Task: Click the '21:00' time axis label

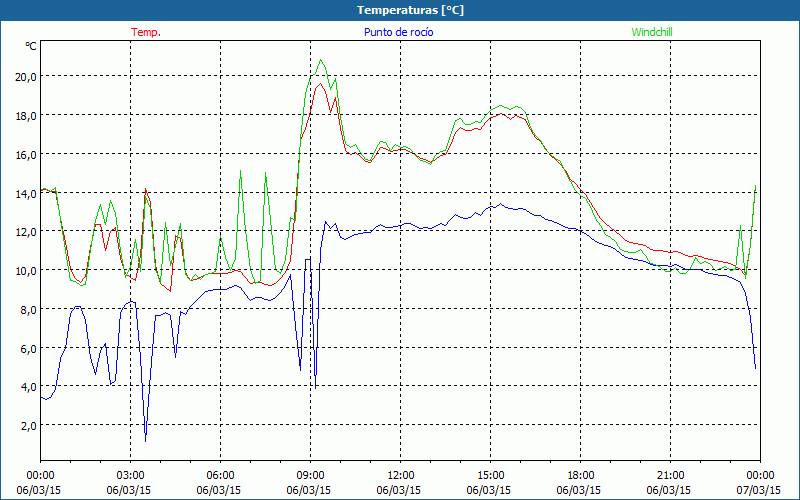Action: (x=670, y=476)
